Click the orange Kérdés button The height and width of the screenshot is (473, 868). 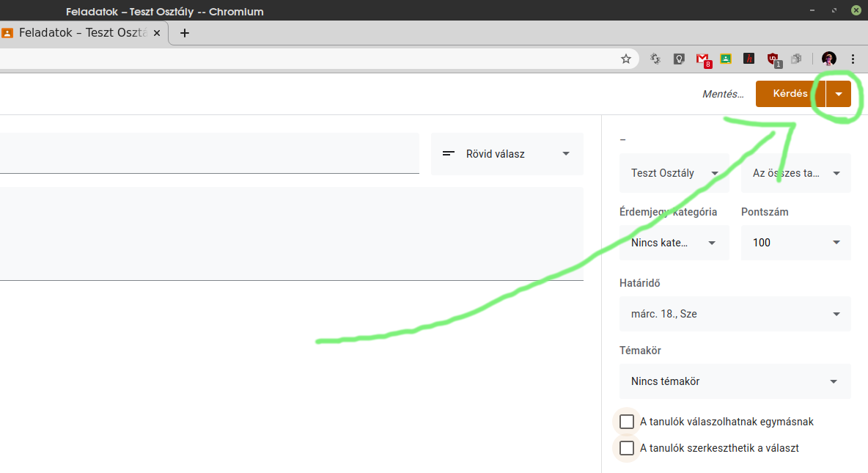790,94
